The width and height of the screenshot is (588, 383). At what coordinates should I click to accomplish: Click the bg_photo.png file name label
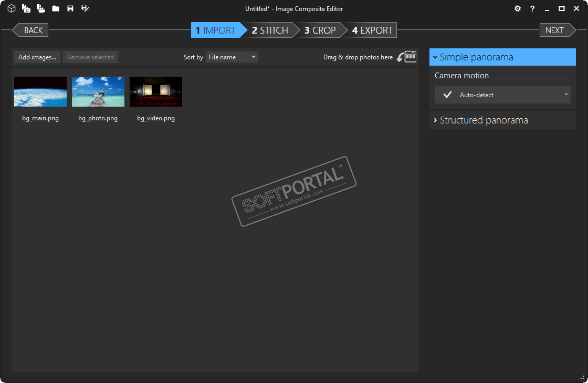click(98, 118)
